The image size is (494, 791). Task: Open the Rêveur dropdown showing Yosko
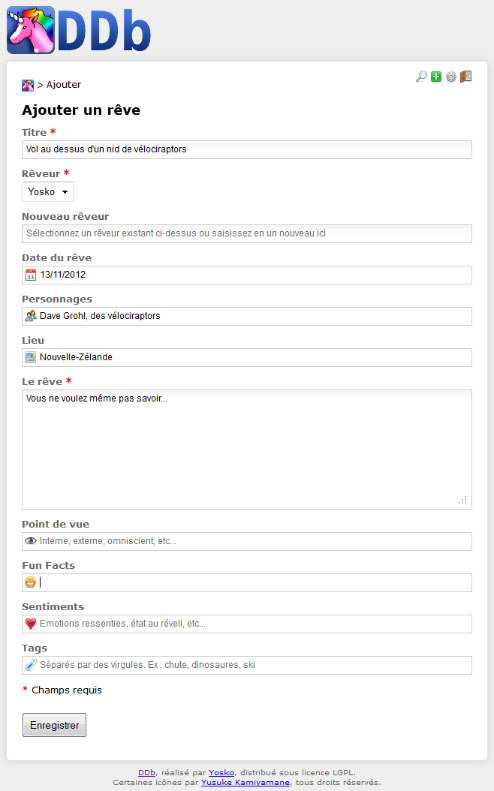tap(48, 192)
